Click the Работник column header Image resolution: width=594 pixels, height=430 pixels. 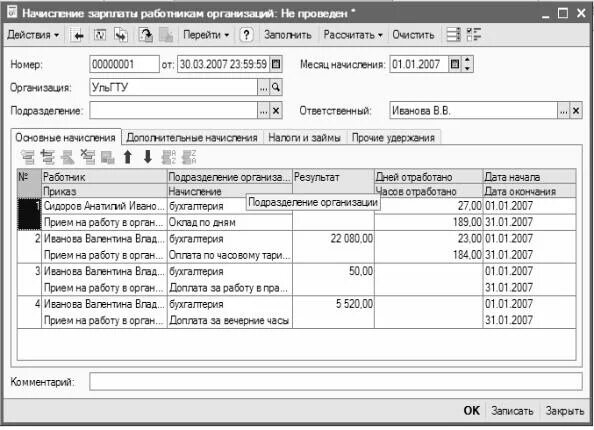coord(104,177)
